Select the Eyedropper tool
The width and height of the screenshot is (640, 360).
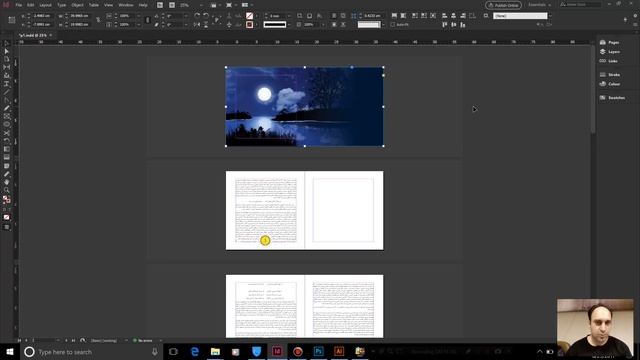click(x=7, y=174)
